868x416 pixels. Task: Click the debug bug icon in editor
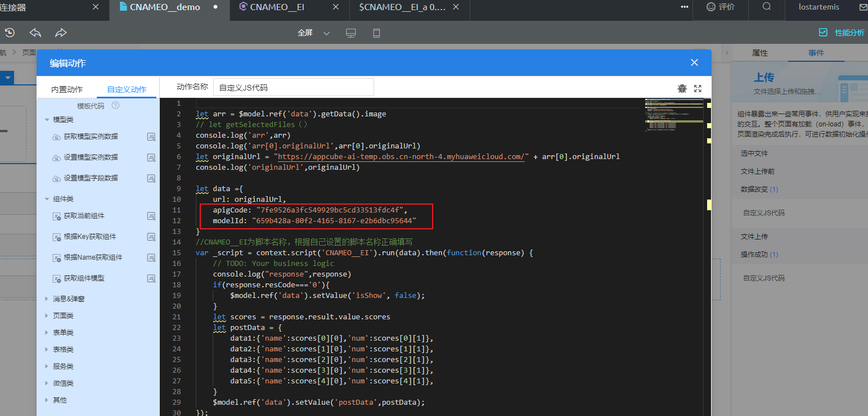click(682, 88)
